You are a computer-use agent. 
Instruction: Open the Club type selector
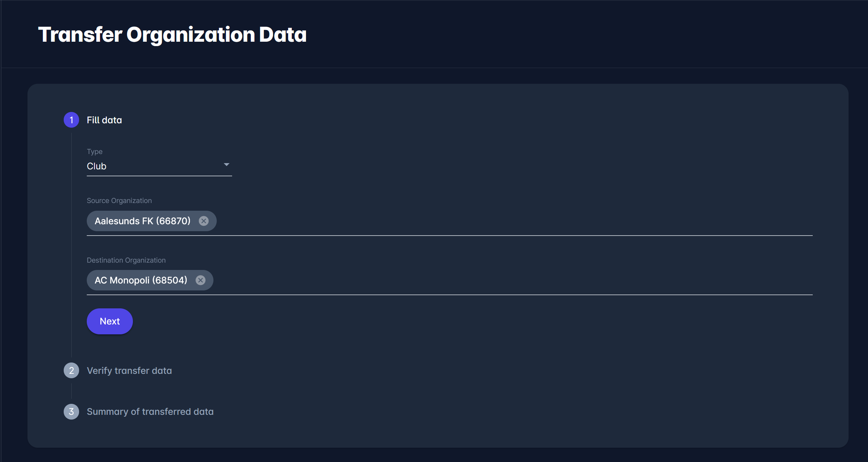click(x=154, y=166)
